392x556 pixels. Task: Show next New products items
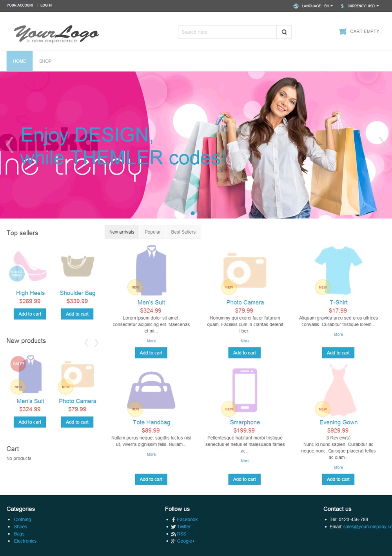click(96, 343)
